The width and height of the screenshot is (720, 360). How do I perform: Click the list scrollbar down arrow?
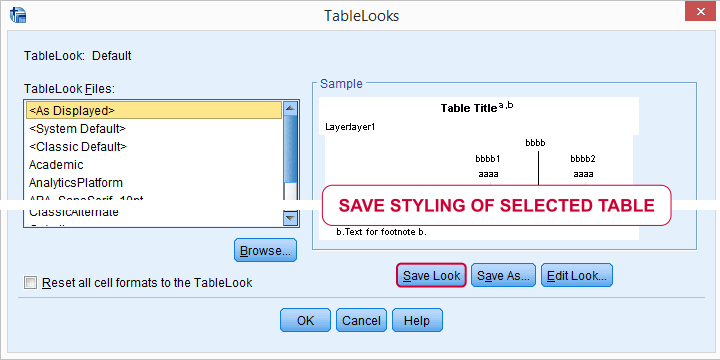pyautogui.click(x=291, y=218)
